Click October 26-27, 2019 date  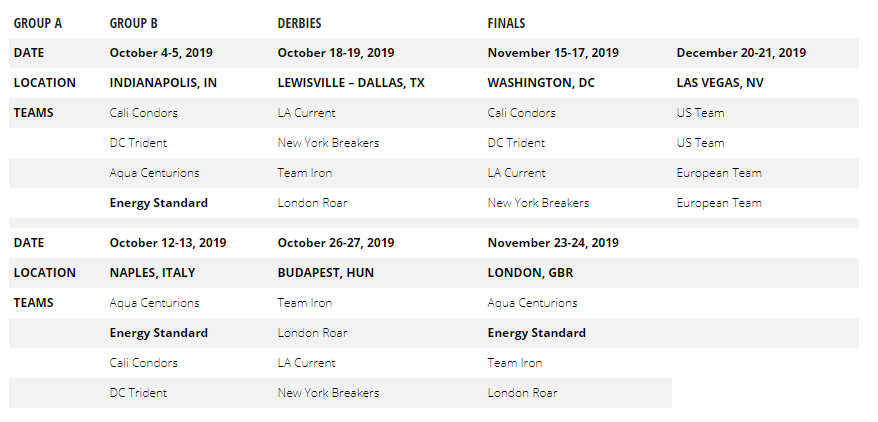point(336,243)
